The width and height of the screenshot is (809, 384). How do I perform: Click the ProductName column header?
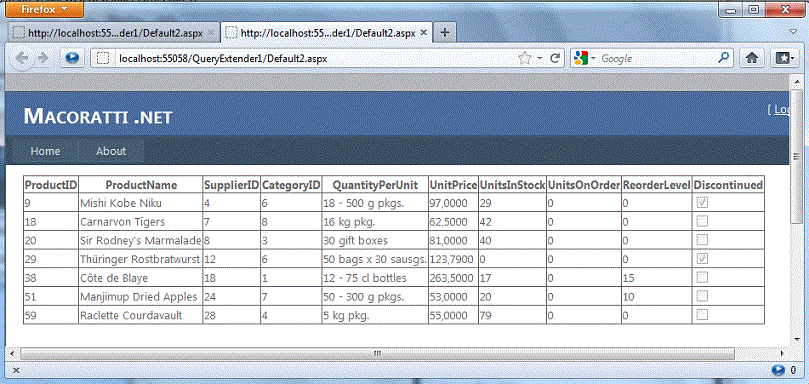pyautogui.click(x=141, y=184)
